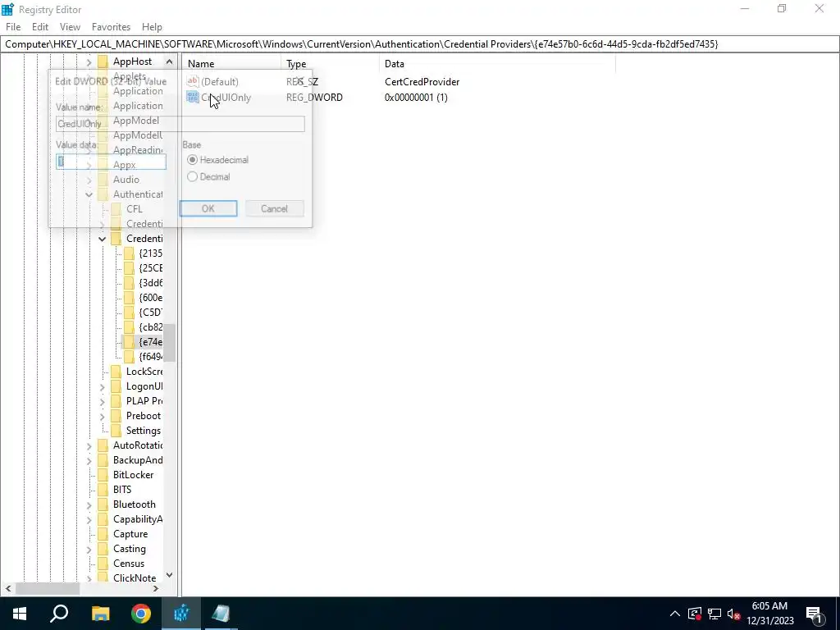Click the network tray icon
This screenshot has width=840, height=630.
click(x=714, y=614)
